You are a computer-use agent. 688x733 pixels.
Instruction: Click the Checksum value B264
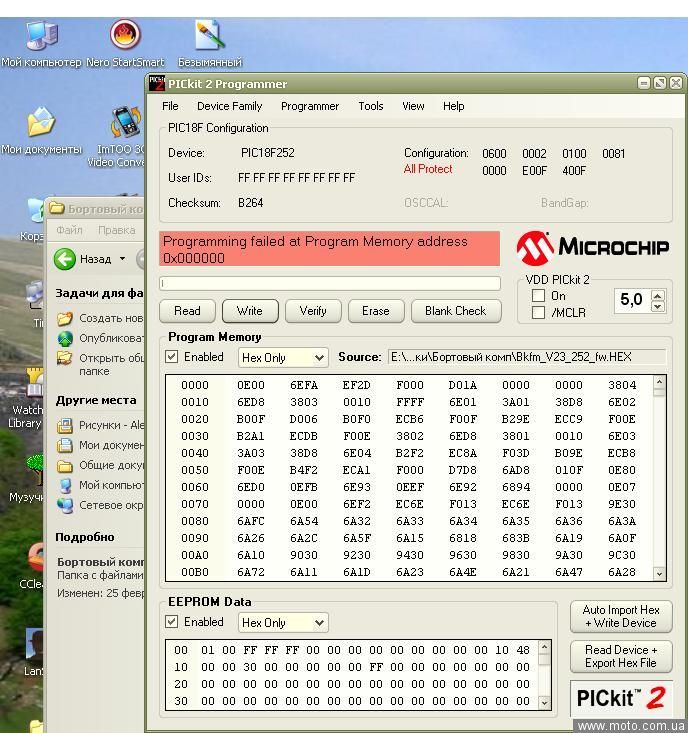(251, 203)
